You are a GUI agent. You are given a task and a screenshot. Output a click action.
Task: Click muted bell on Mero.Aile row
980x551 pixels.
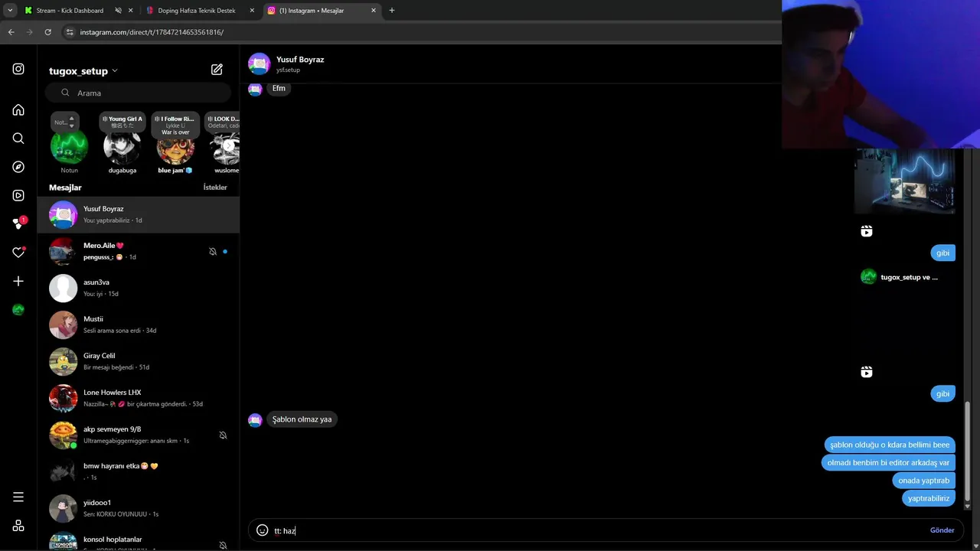[213, 251]
